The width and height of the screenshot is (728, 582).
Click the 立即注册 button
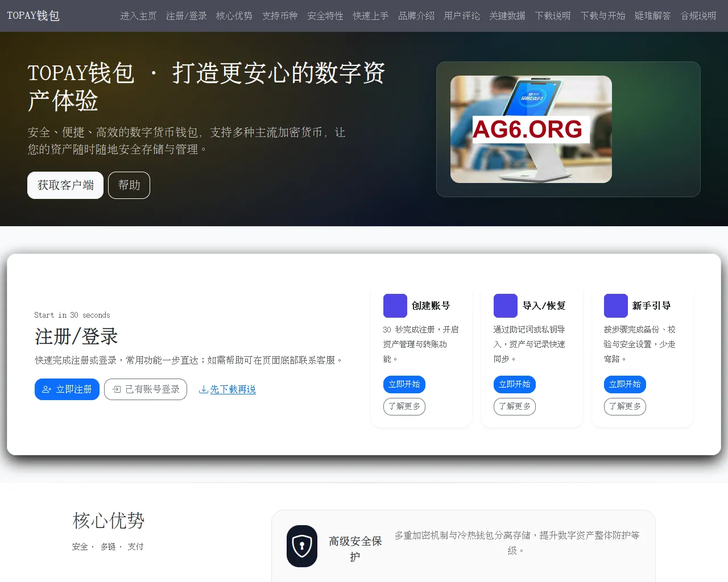(67, 389)
